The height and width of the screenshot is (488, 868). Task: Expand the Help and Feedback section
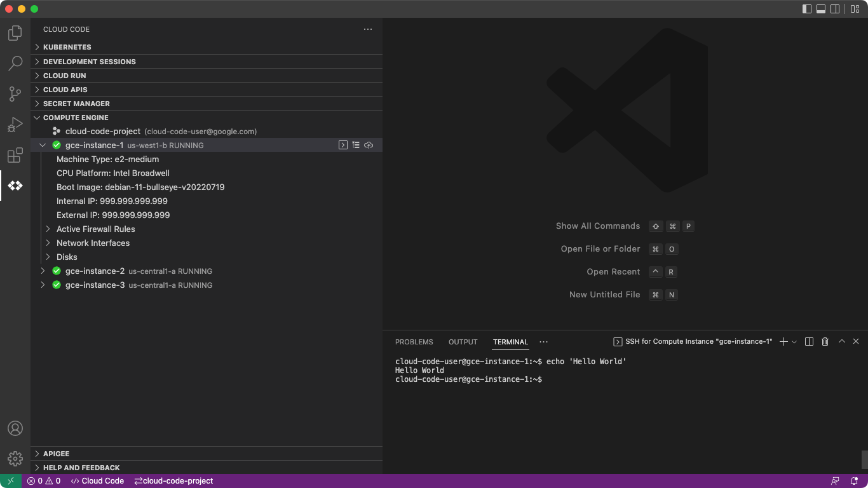tap(207, 468)
